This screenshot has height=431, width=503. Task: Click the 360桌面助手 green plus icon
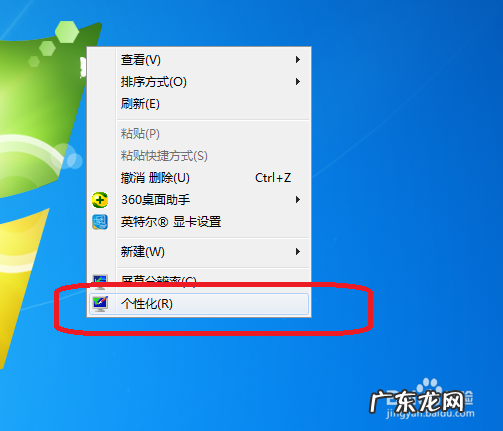[100, 200]
